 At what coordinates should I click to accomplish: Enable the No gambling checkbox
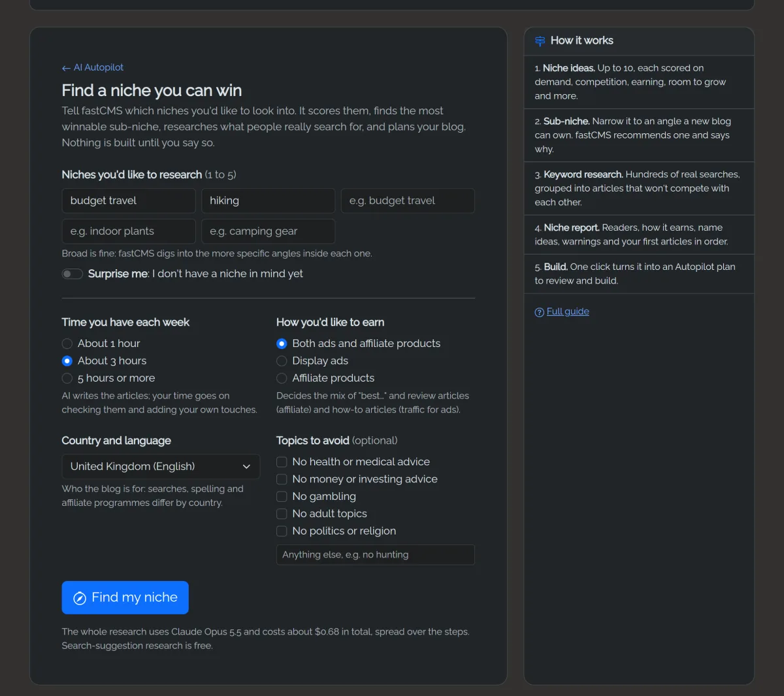[282, 497]
